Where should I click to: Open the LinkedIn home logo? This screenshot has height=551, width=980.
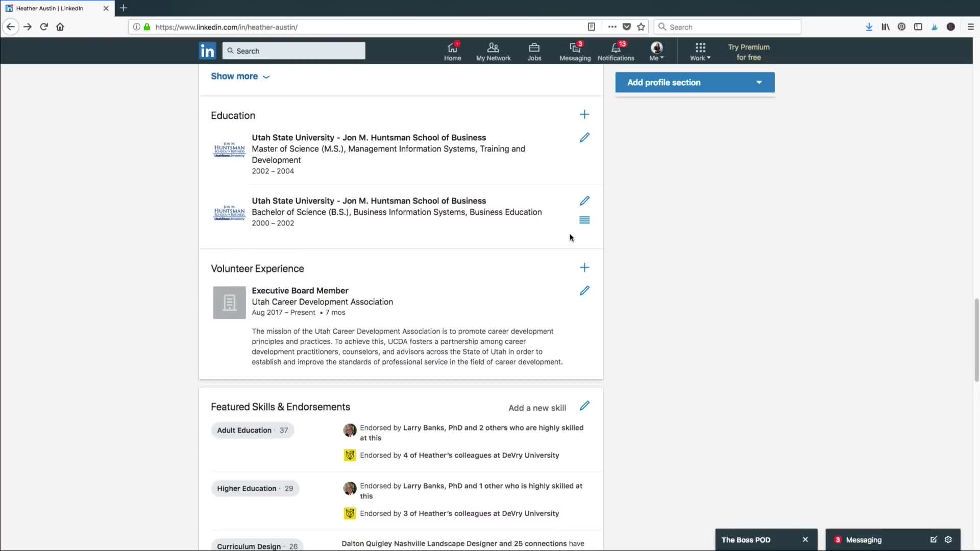207,51
